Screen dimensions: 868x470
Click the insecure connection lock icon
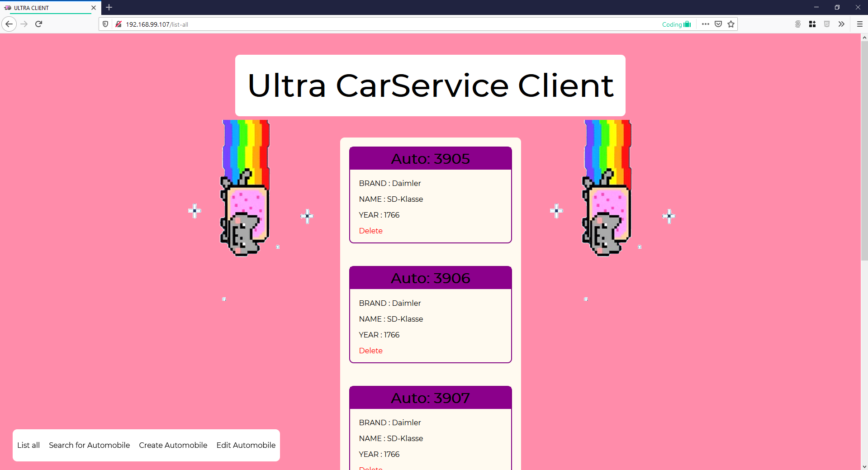coord(119,24)
